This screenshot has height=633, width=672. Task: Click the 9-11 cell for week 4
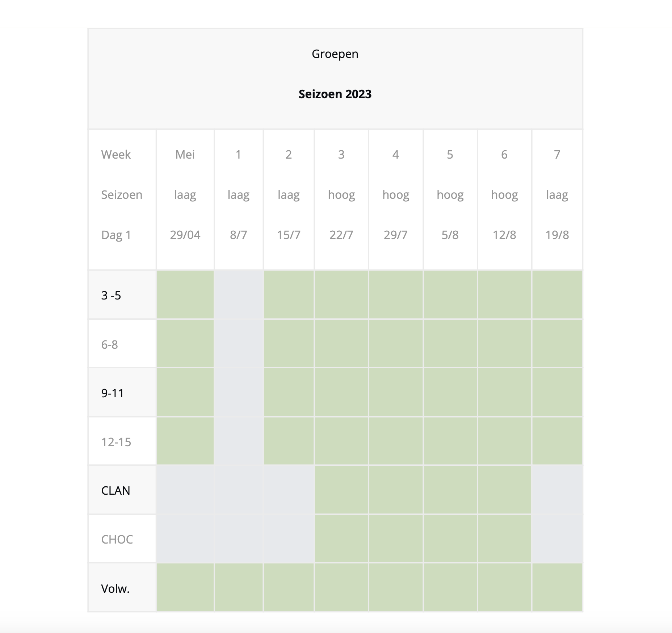[396, 392]
